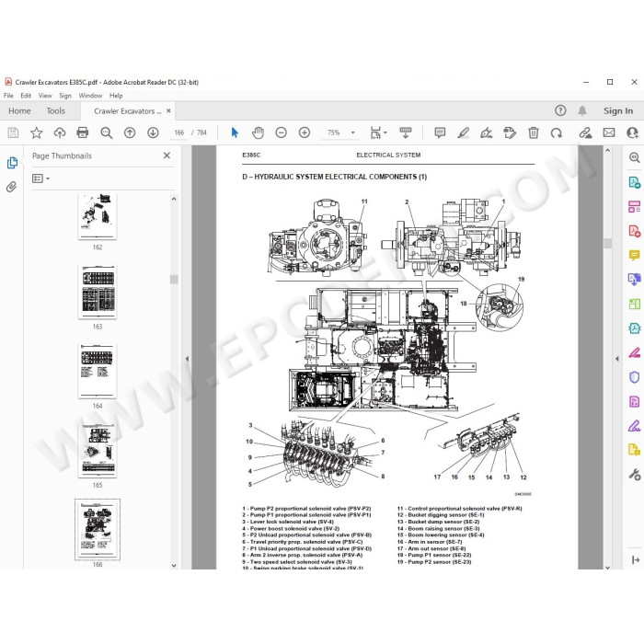Open the more tools wrench icon
Viewport: 644px width, 644px height.
(x=635, y=475)
